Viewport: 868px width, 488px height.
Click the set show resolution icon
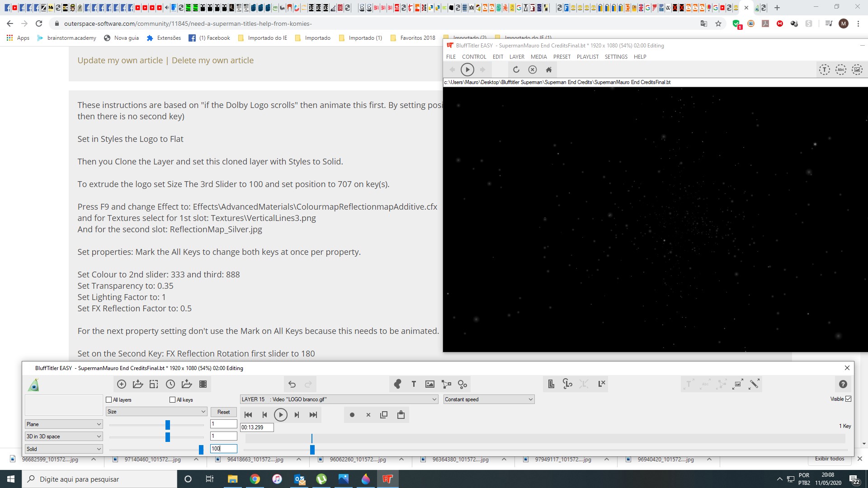[154, 384]
